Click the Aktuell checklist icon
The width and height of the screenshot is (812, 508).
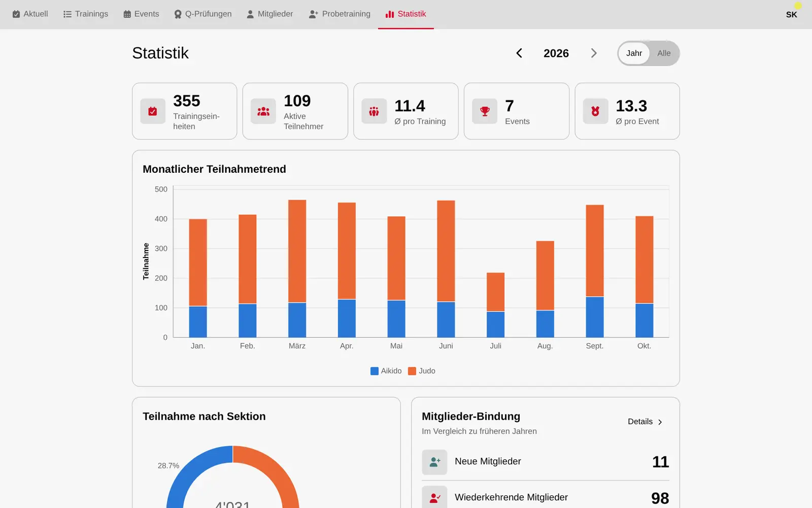pyautogui.click(x=16, y=14)
